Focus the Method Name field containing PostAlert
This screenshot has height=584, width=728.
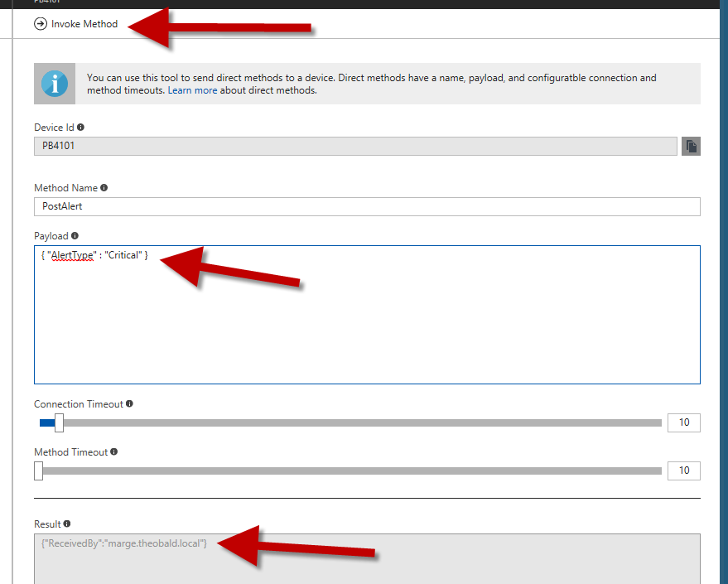(367, 206)
